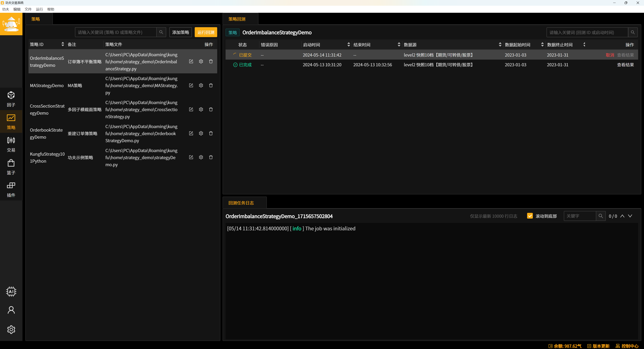644x349 pixels.
Task: Edit the OrderbookStrategyDemo strategy
Action: pos(191,133)
